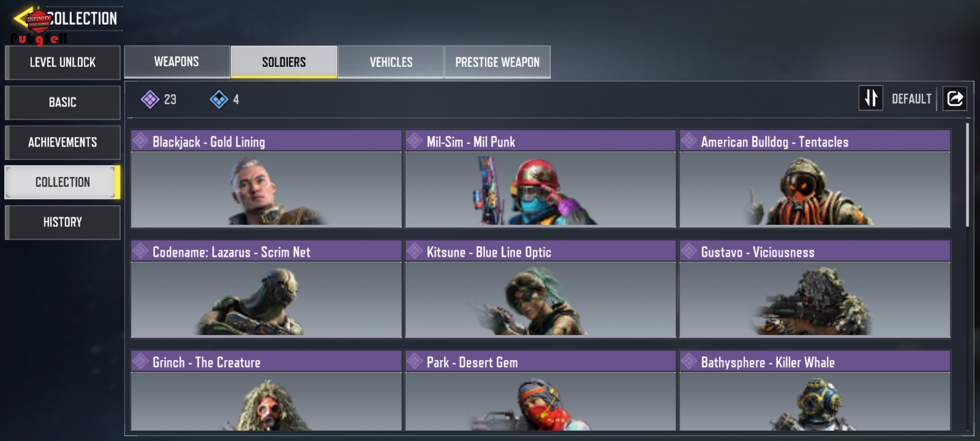Click the purple epic rarity diamond counter

158,99
